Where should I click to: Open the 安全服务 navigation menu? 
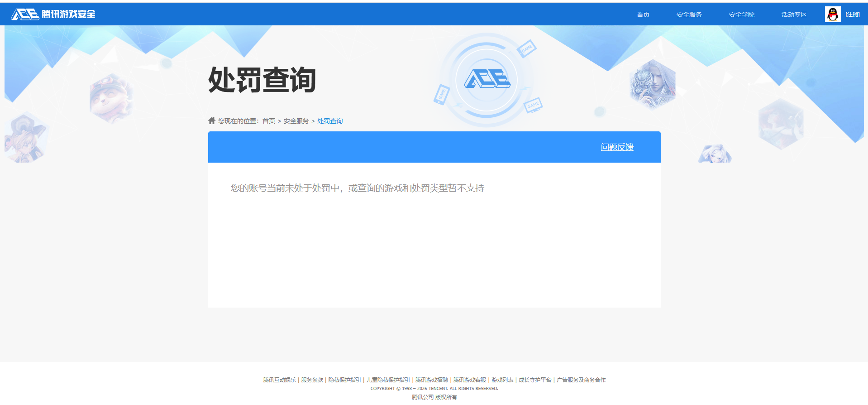(x=689, y=14)
